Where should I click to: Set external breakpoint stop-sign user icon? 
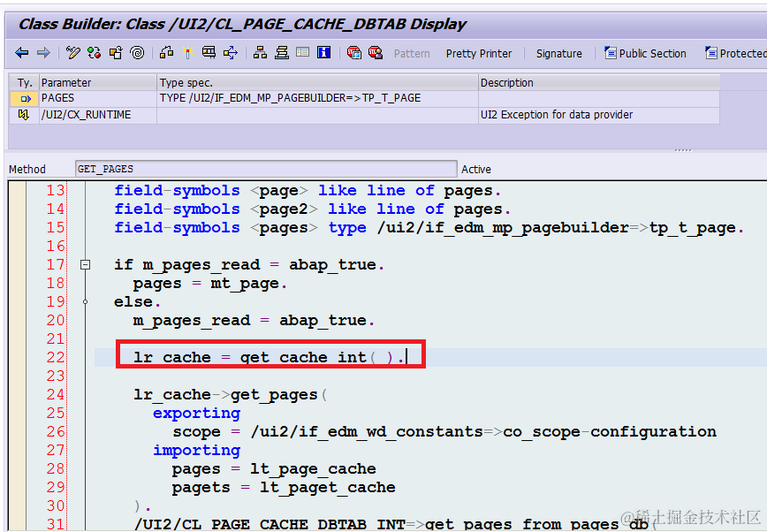point(376,53)
